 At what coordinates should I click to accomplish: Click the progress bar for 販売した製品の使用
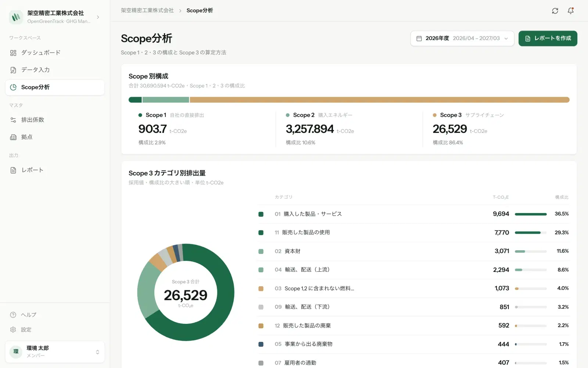click(531, 233)
